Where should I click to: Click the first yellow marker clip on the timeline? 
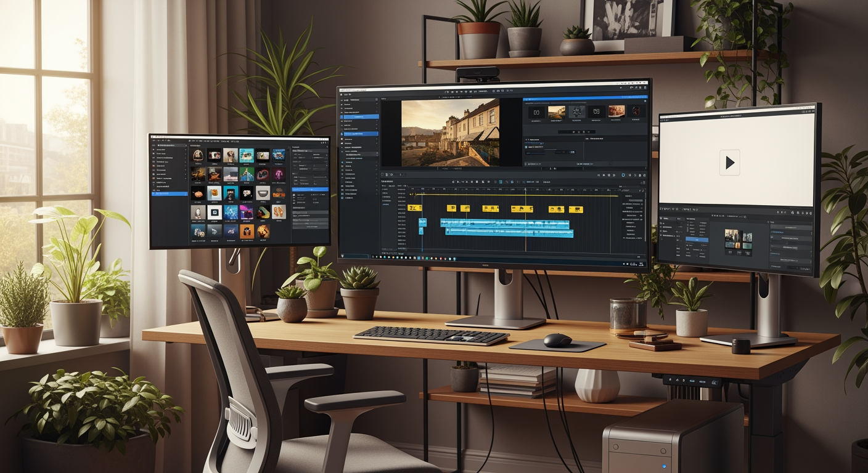tap(414, 208)
